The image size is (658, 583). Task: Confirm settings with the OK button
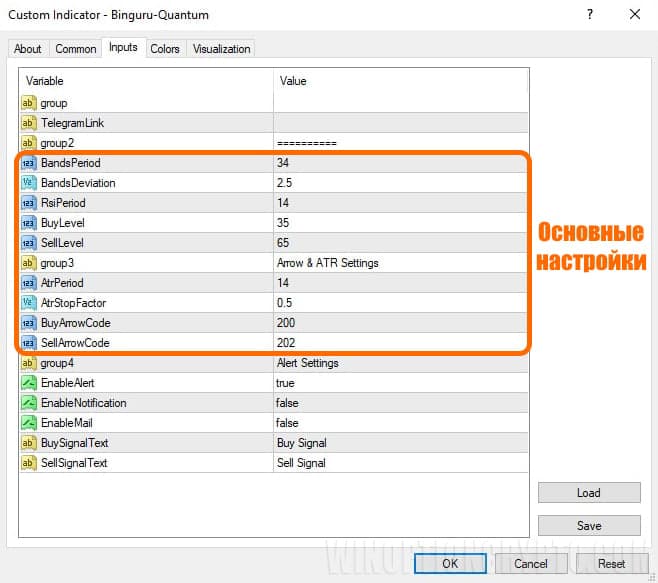450,563
